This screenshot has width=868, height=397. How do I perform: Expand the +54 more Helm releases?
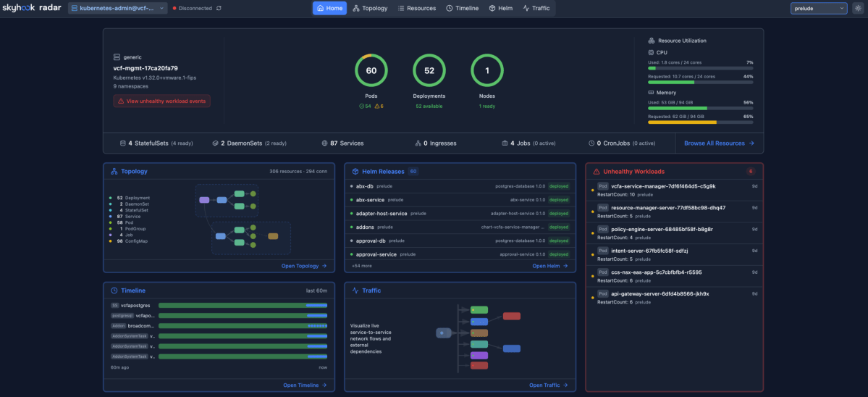pos(362,266)
